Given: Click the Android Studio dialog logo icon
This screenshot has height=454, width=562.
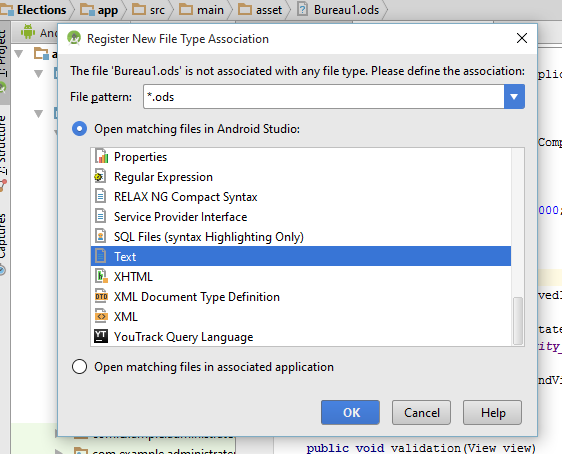Looking at the screenshot, I should (x=74, y=38).
